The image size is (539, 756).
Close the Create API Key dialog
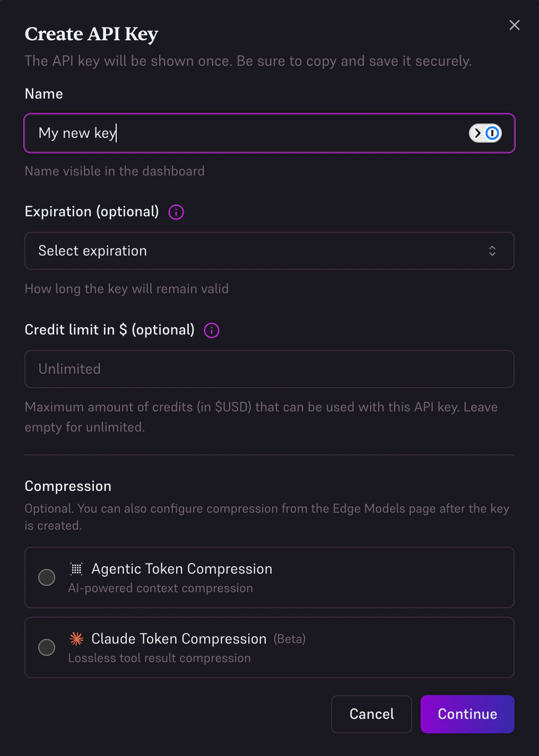click(514, 25)
